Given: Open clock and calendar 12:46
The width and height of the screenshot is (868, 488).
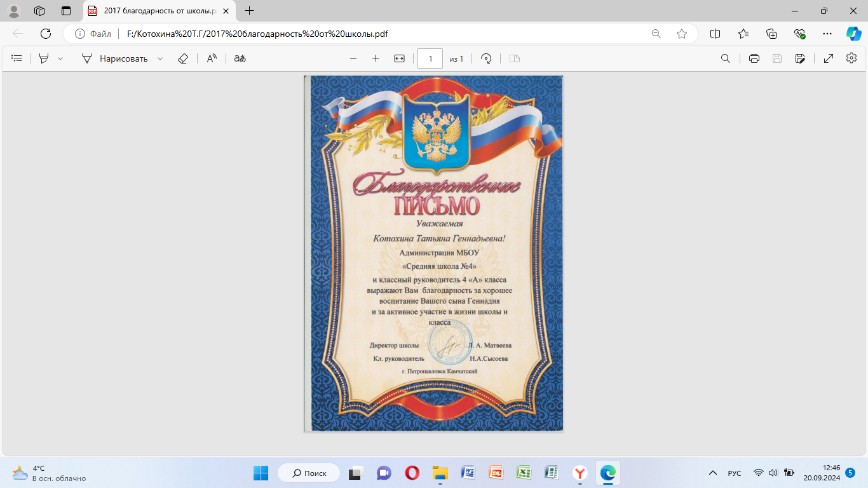Looking at the screenshot, I should (x=822, y=473).
